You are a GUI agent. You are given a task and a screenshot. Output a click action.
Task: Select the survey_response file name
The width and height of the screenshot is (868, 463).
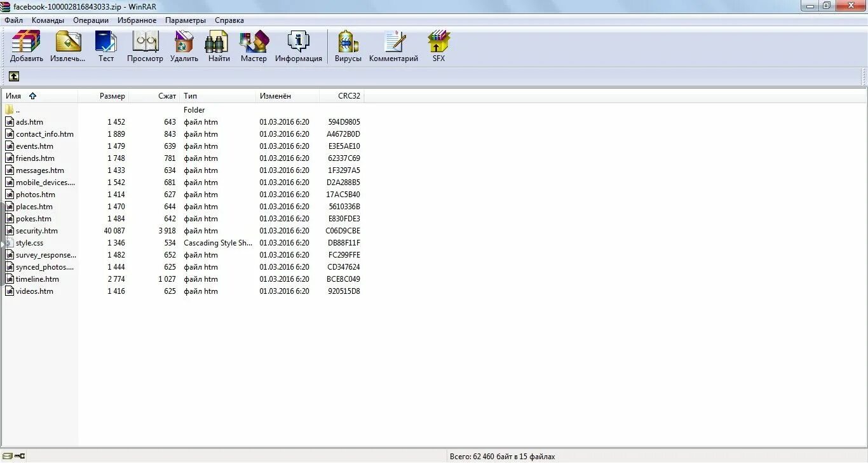pyautogui.click(x=46, y=255)
